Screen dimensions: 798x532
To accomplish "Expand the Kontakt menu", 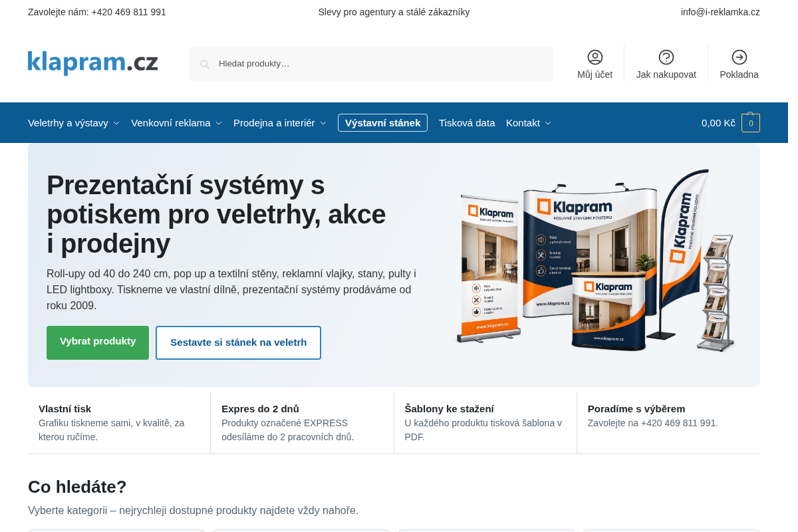I will coord(529,123).
